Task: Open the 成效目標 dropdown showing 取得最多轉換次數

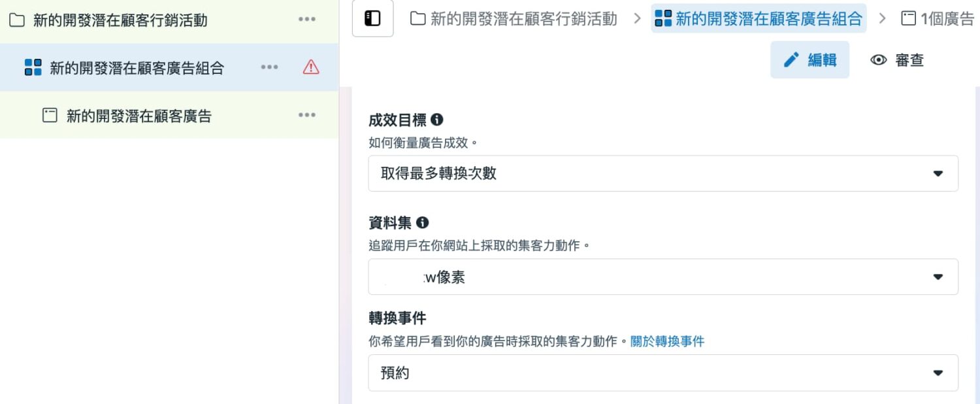Action: 662,173
